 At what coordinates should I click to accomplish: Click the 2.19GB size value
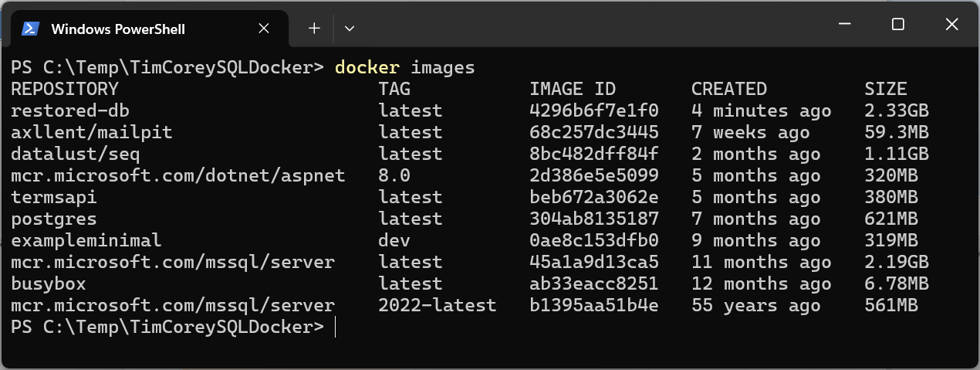(x=897, y=262)
